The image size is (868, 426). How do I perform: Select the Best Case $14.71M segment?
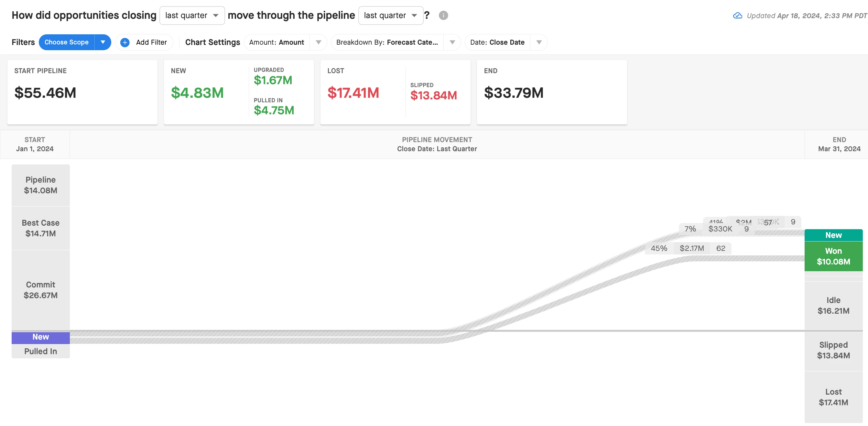40,228
